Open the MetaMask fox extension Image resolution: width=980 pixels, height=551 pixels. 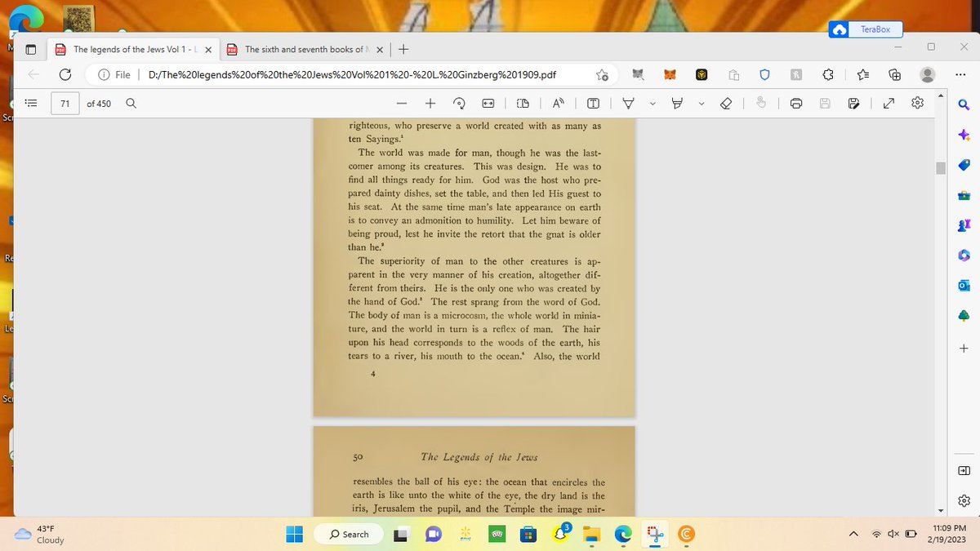coord(670,75)
